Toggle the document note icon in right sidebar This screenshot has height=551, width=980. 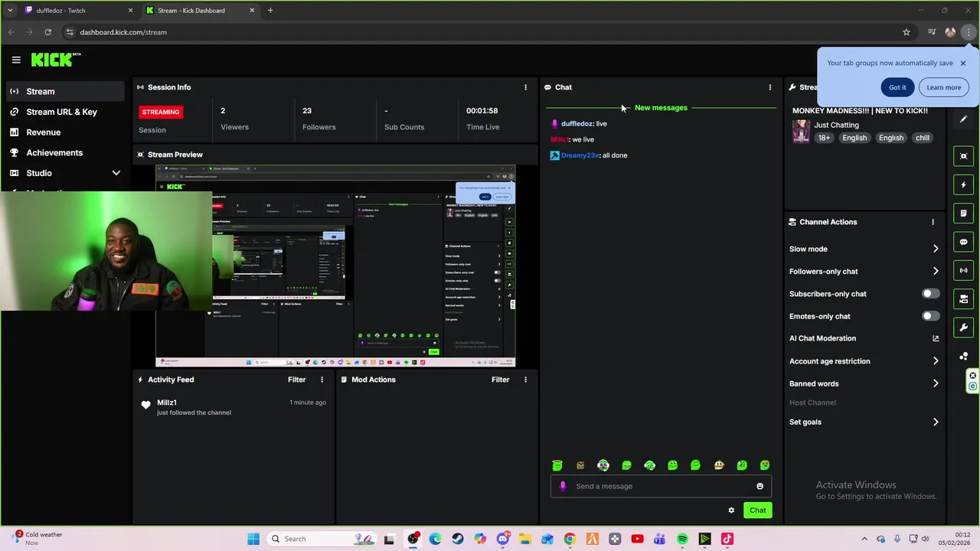[963, 214]
